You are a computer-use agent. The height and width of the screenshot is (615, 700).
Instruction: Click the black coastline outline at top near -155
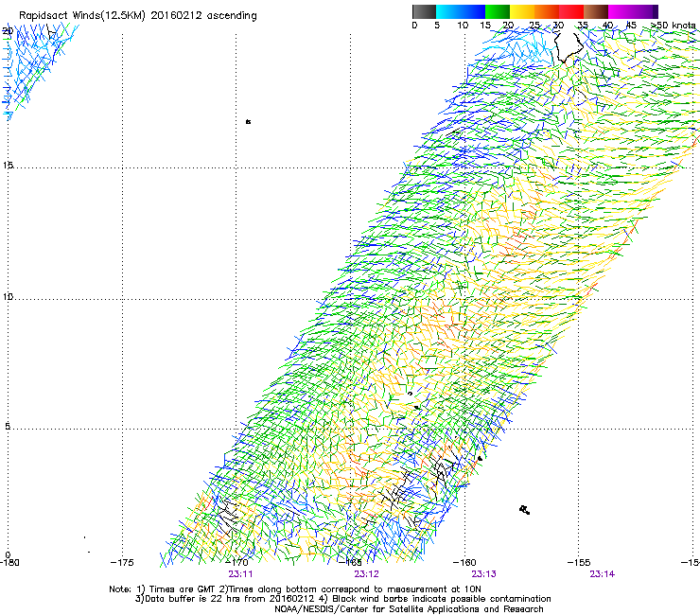(x=569, y=47)
